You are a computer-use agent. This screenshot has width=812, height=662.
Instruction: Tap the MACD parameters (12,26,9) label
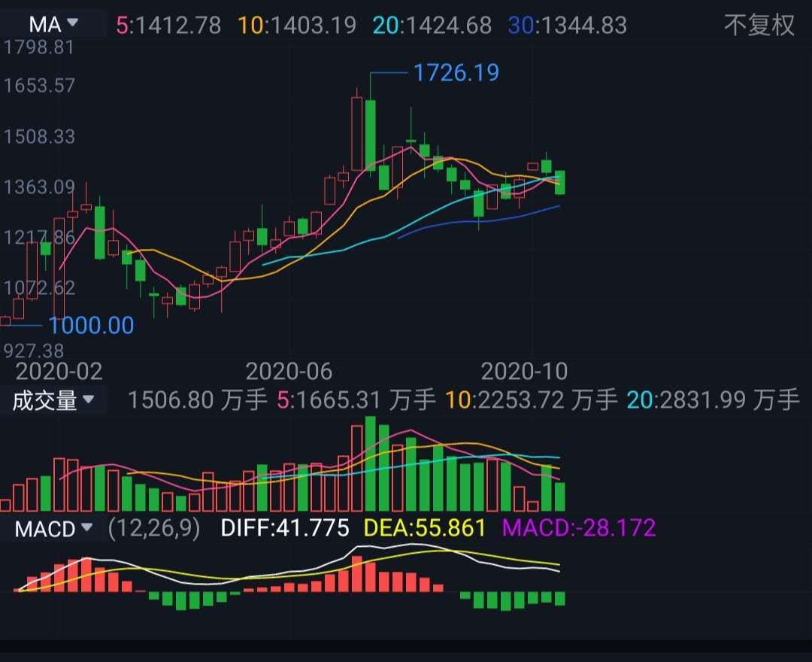tap(154, 528)
